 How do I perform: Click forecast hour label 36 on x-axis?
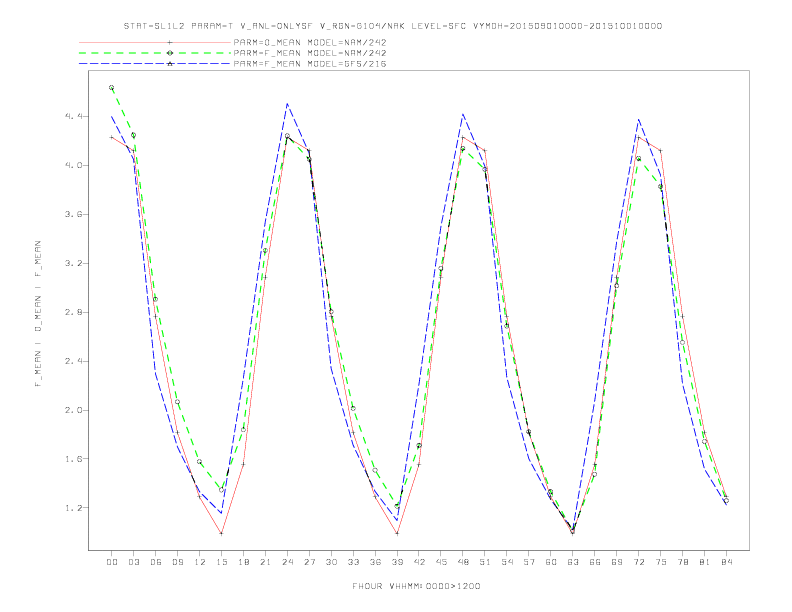[375, 562]
